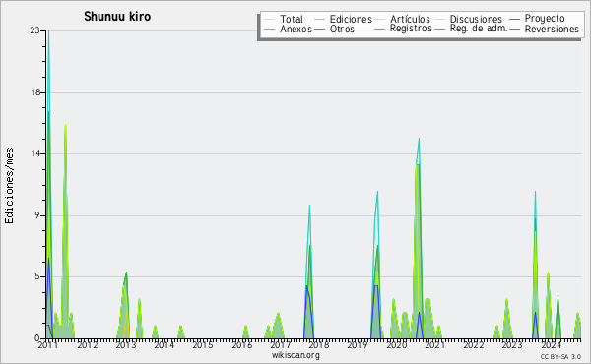Click the Proyecto legend entry
Image resolution: width=591 pixels, height=364 pixels.
[545, 19]
